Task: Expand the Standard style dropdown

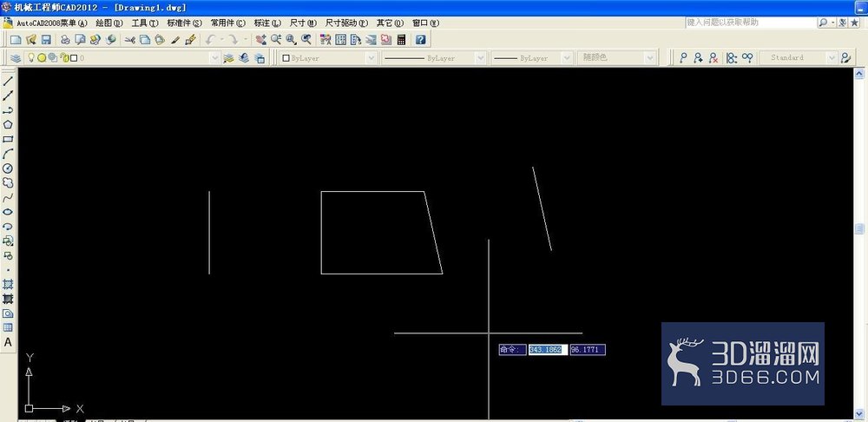Action: [x=832, y=57]
